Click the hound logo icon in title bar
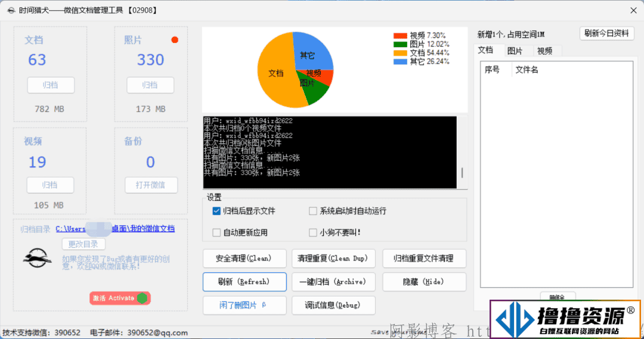The image size is (644, 339). tap(11, 10)
